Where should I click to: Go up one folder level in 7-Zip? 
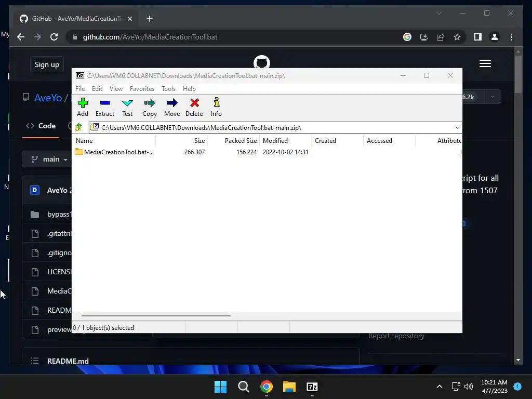[x=78, y=127]
